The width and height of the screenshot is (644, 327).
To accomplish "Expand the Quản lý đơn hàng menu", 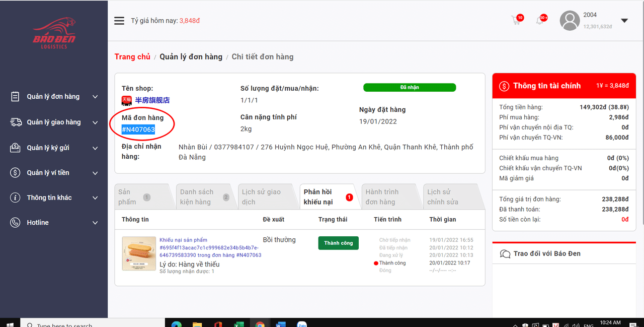I will [x=54, y=97].
